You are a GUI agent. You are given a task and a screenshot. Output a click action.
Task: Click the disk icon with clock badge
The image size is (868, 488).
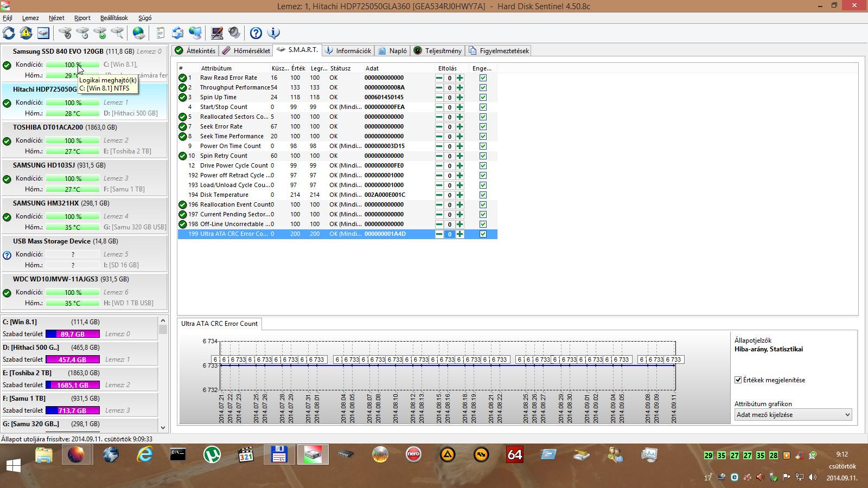tap(82, 33)
